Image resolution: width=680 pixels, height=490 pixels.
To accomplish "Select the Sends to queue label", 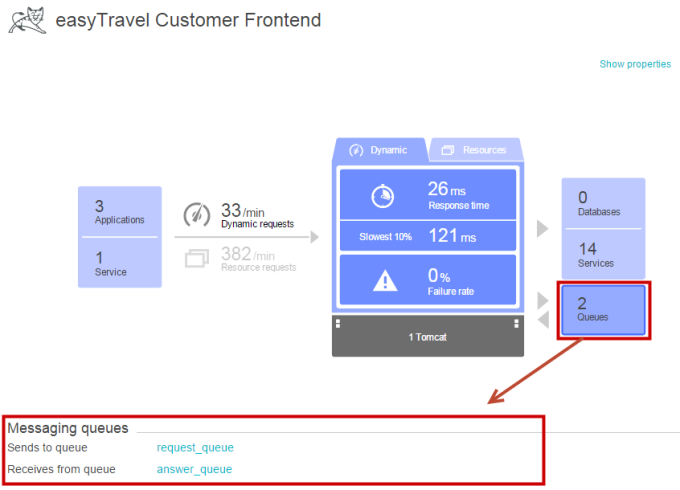I will (47, 448).
